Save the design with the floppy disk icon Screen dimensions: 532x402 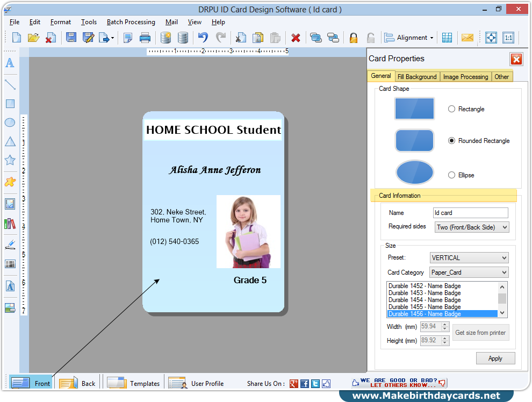[x=71, y=37]
